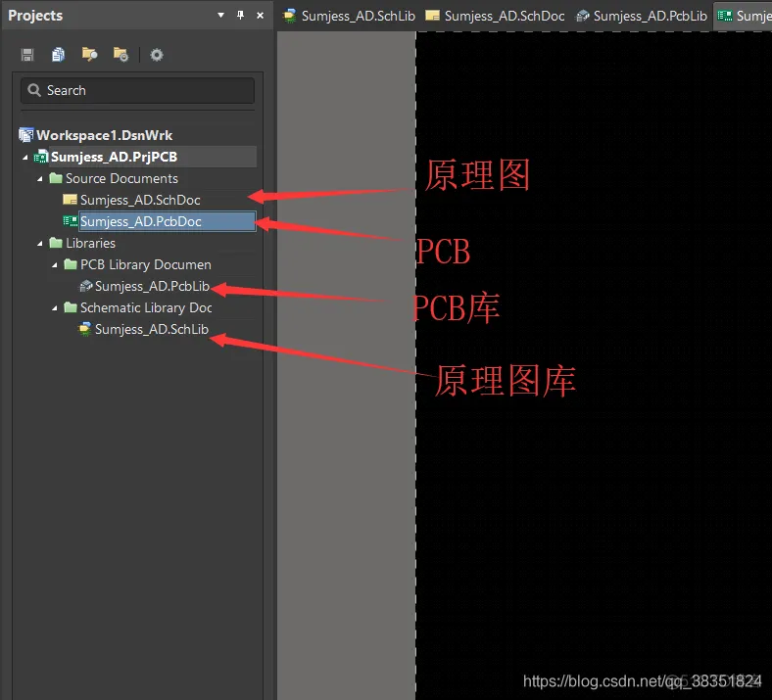Pin the Projects panel
Viewport: 772px width, 700px height.
tap(240, 16)
